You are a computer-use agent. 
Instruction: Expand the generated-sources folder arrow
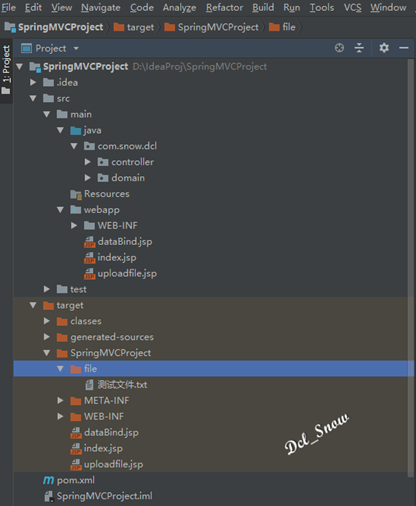tap(47, 337)
